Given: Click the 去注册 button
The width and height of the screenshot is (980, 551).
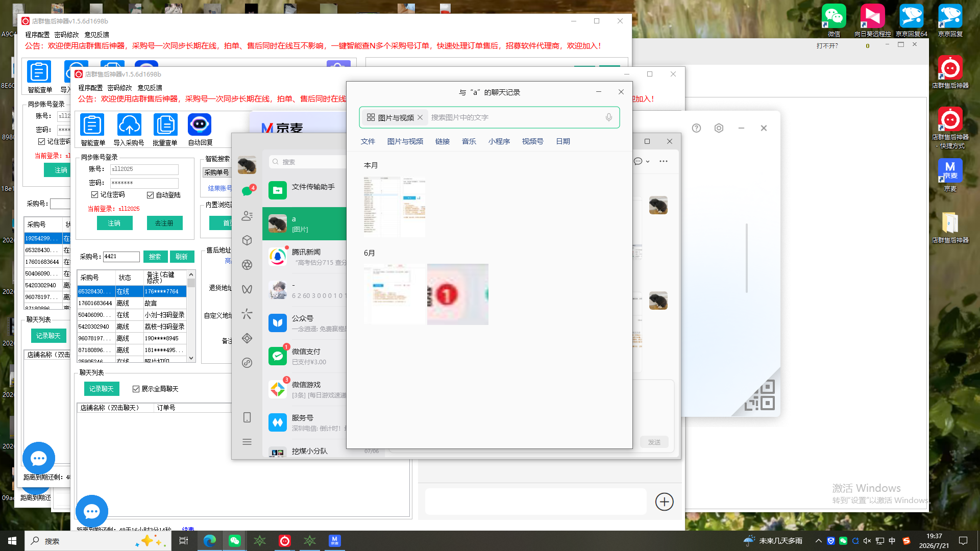Looking at the screenshot, I should [164, 223].
